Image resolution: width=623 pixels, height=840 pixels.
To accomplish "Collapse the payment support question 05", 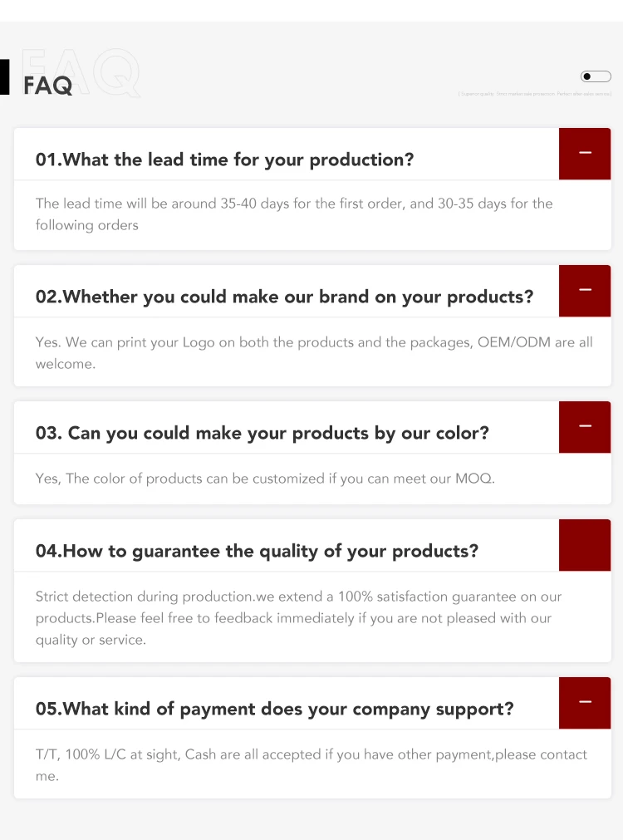I will pyautogui.click(x=585, y=703).
